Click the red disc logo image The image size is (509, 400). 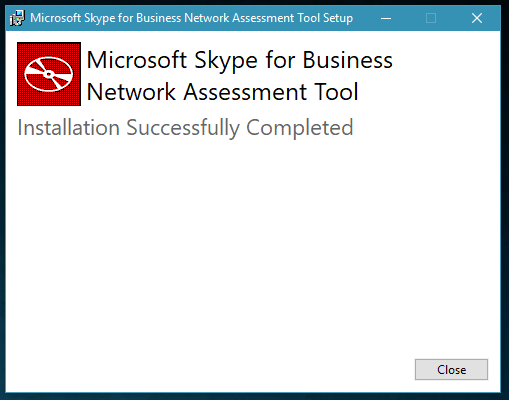[x=49, y=74]
